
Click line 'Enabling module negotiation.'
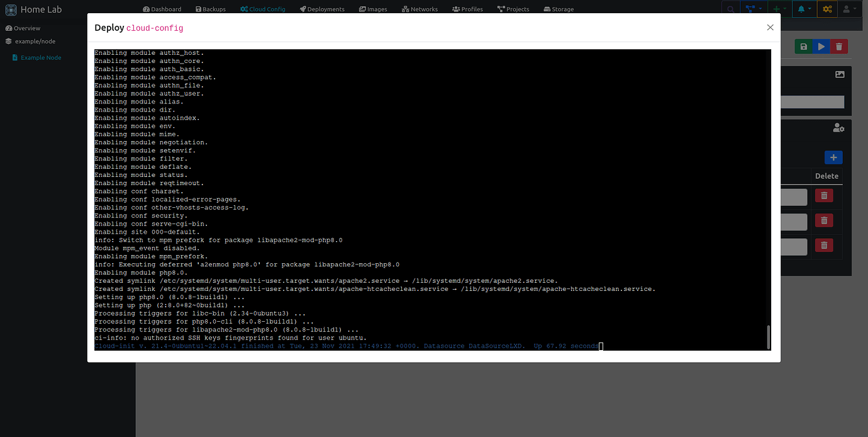pos(151,142)
